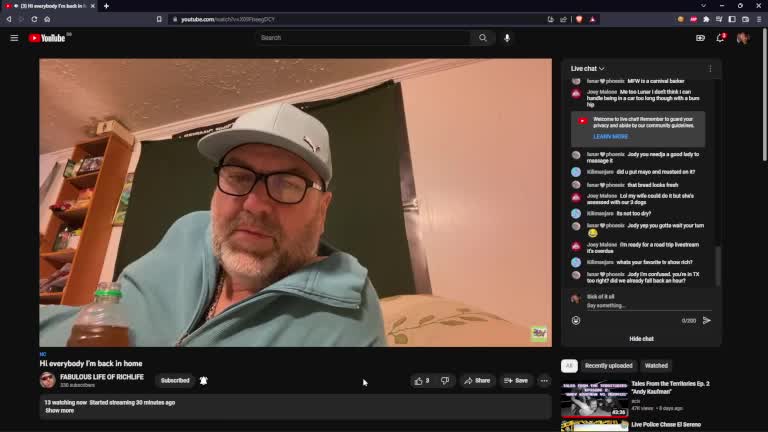The width and height of the screenshot is (768, 432).
Task: Switch to the Hi everybody I'm back in browser tab
Action: click(50, 6)
